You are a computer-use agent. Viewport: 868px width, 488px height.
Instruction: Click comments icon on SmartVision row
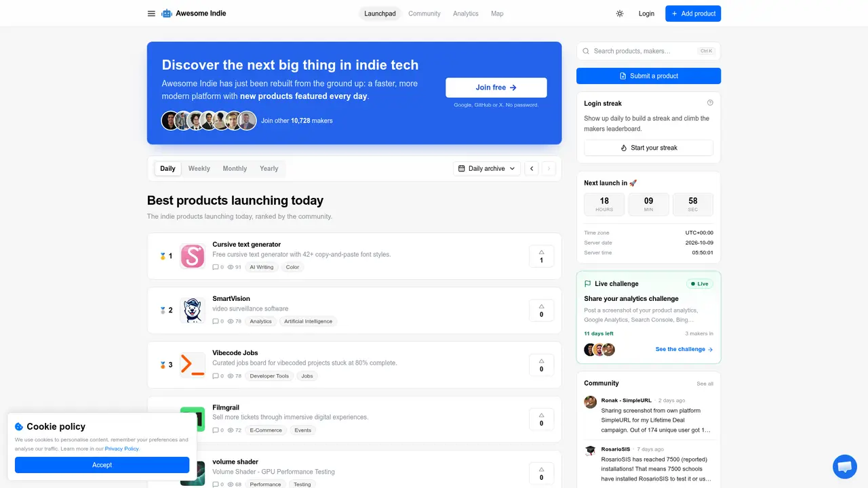point(216,321)
